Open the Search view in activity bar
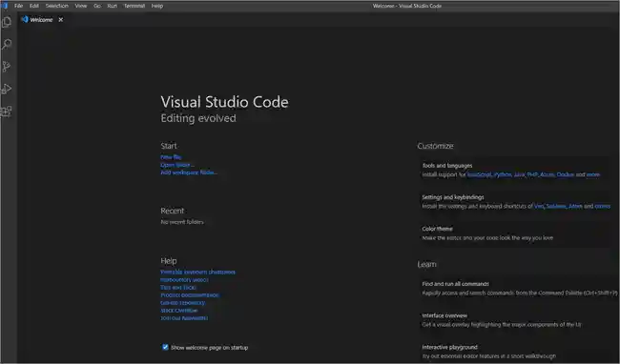620x364 pixels. [7, 44]
